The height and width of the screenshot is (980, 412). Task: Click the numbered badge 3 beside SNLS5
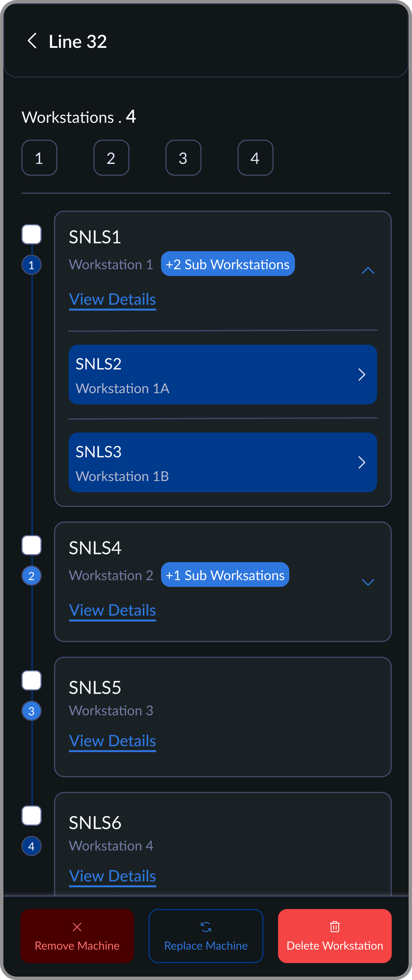(32, 711)
